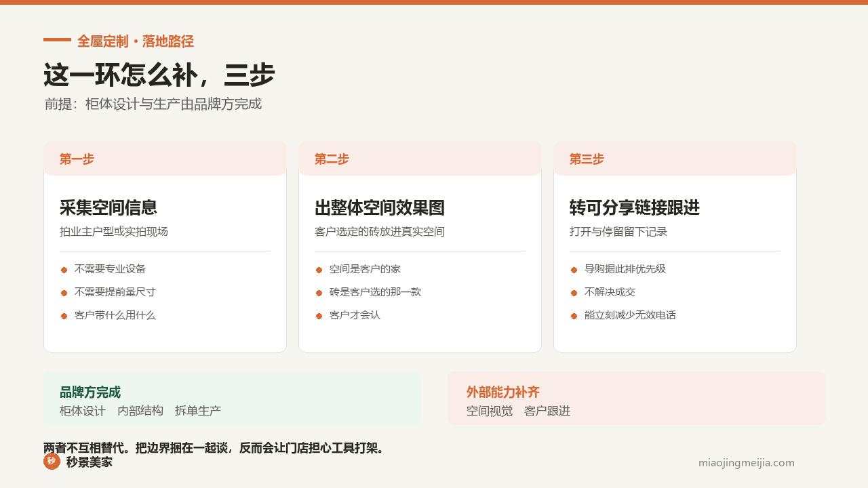Viewport: 868px width, 488px height.
Task: Click the heading "转可分享链接跟进"
Action: 635,207
